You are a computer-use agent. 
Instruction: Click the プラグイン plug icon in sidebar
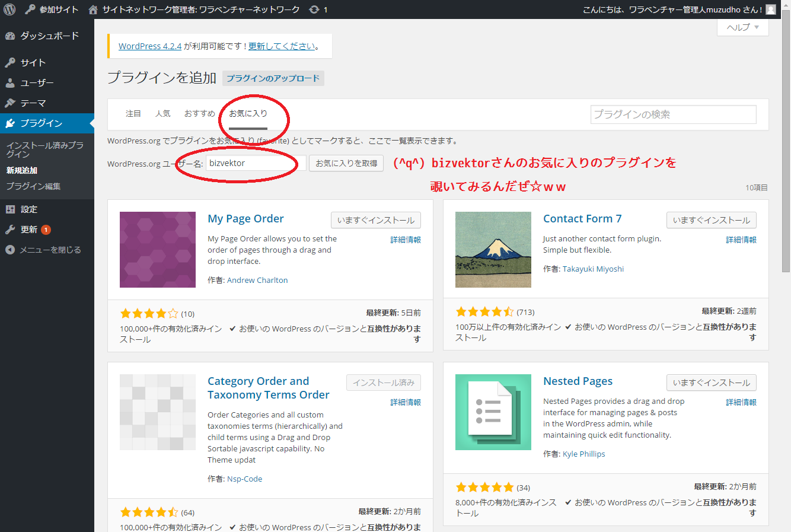(10, 123)
